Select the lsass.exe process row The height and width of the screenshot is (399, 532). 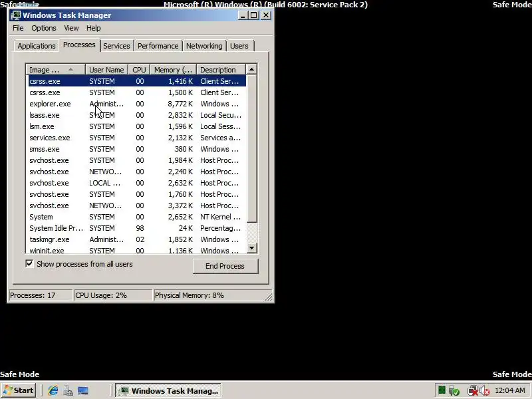point(137,115)
